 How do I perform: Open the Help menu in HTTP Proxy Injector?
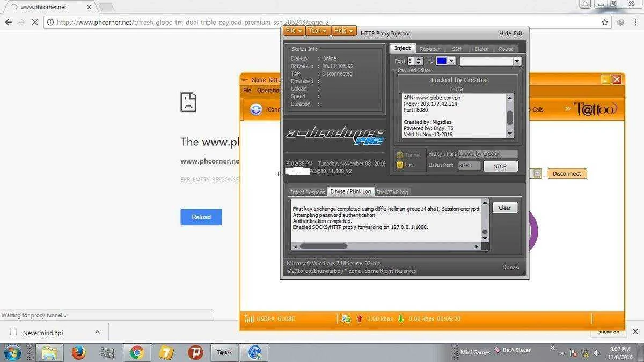coord(343,31)
